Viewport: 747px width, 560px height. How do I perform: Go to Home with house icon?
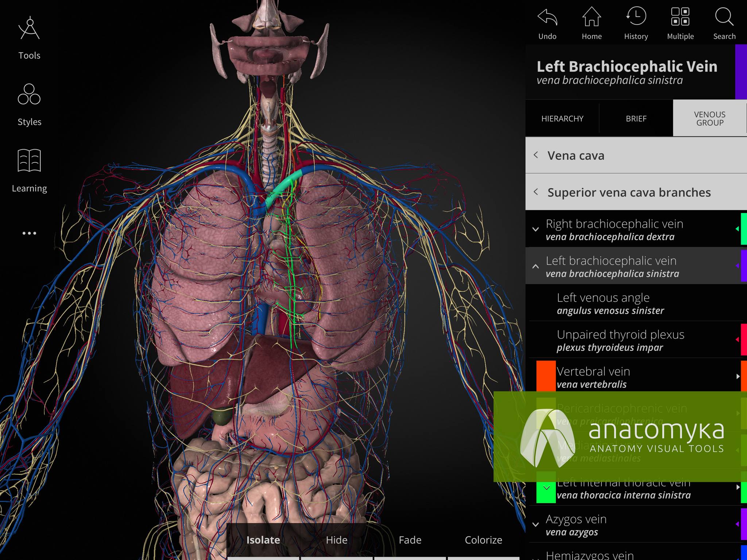[x=592, y=17]
